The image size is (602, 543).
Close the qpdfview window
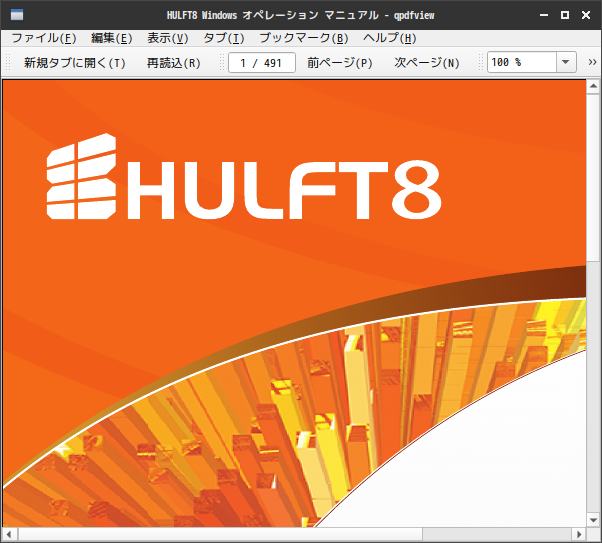(586, 15)
